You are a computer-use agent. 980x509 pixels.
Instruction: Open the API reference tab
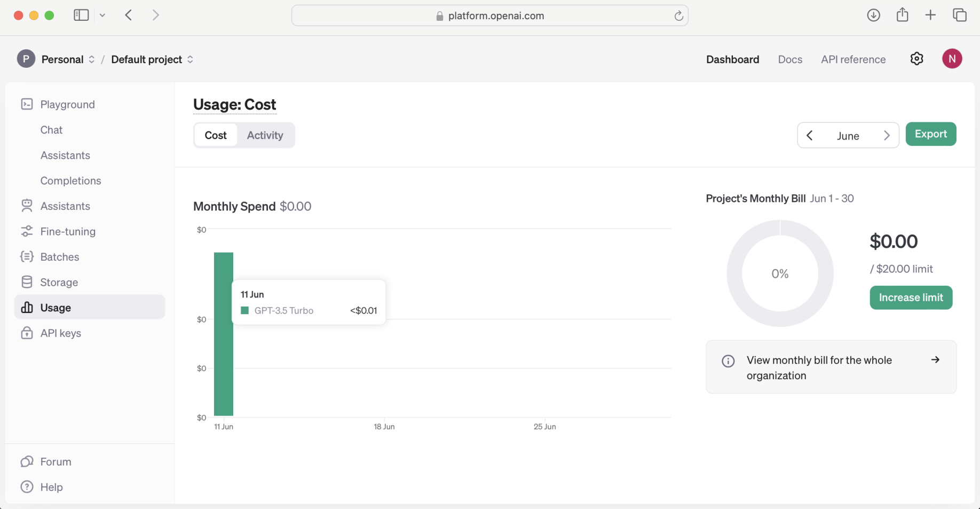[x=853, y=59]
